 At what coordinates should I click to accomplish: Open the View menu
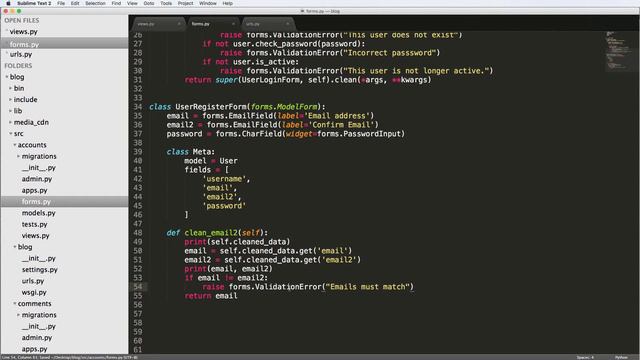(x=132, y=3)
